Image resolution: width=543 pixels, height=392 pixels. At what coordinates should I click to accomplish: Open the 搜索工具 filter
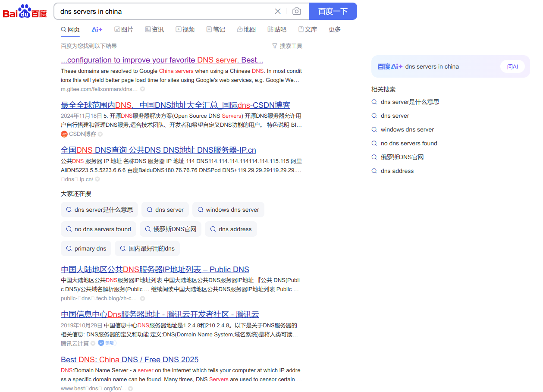(x=287, y=46)
